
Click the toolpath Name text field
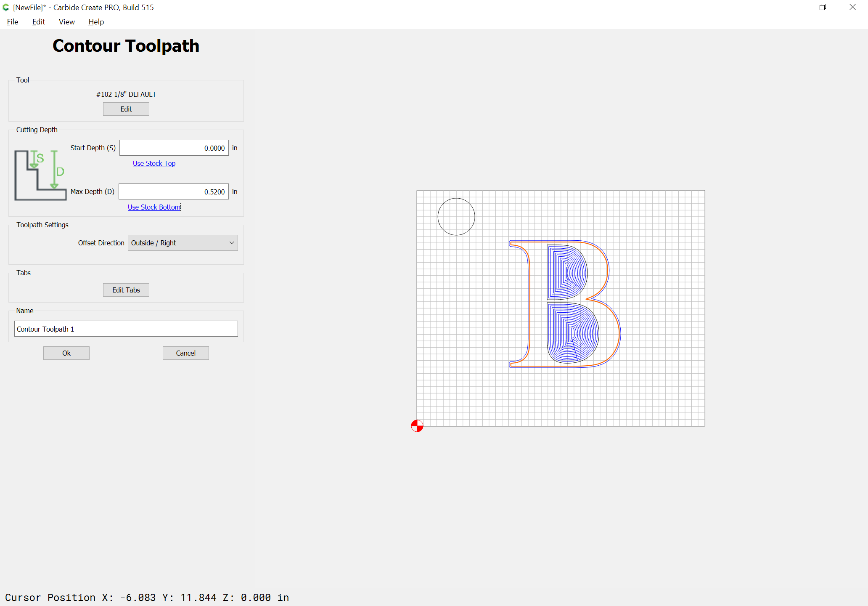click(x=126, y=329)
